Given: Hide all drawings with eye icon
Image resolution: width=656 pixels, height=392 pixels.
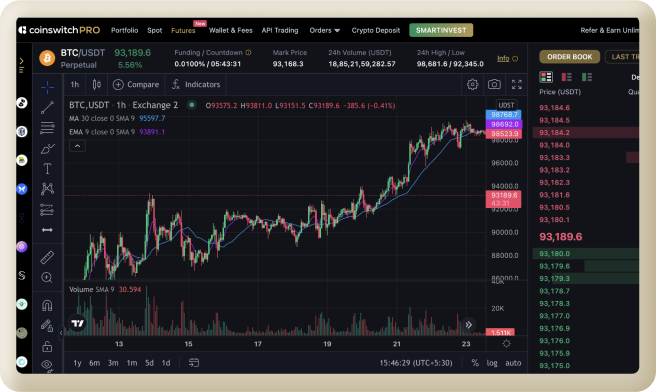Looking at the screenshot, I should tap(47, 365).
